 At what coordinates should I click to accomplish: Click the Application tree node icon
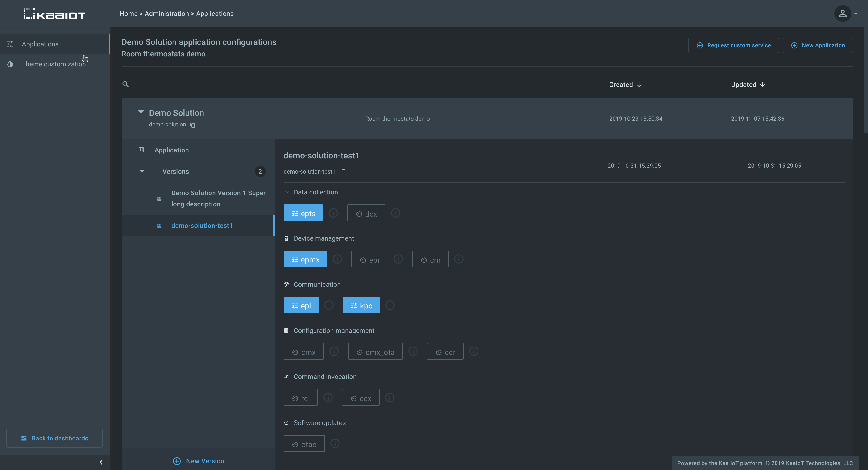coord(142,150)
